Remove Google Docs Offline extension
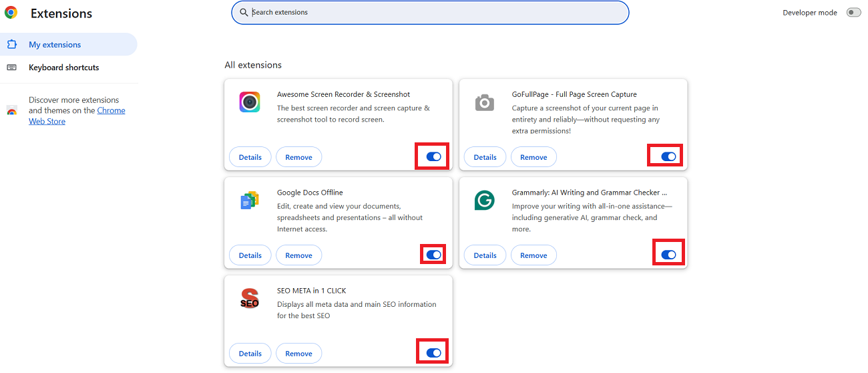The image size is (868, 373). click(x=298, y=255)
